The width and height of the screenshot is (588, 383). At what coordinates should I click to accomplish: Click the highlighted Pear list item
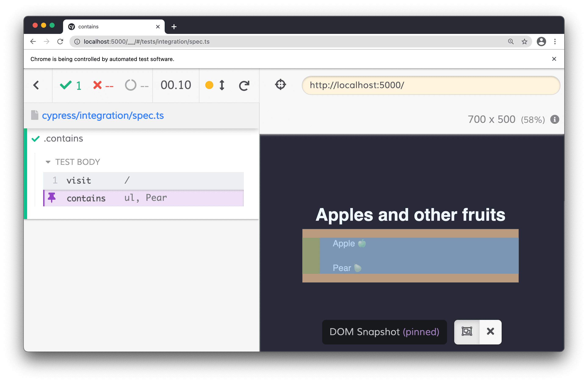pyautogui.click(x=346, y=268)
